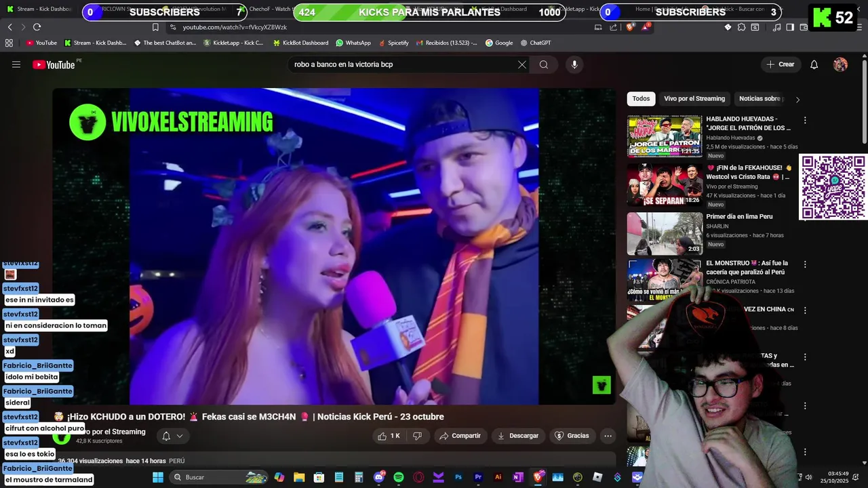The height and width of the screenshot is (488, 868).
Task: Launch Illustrator from the taskbar
Action: [x=498, y=477]
